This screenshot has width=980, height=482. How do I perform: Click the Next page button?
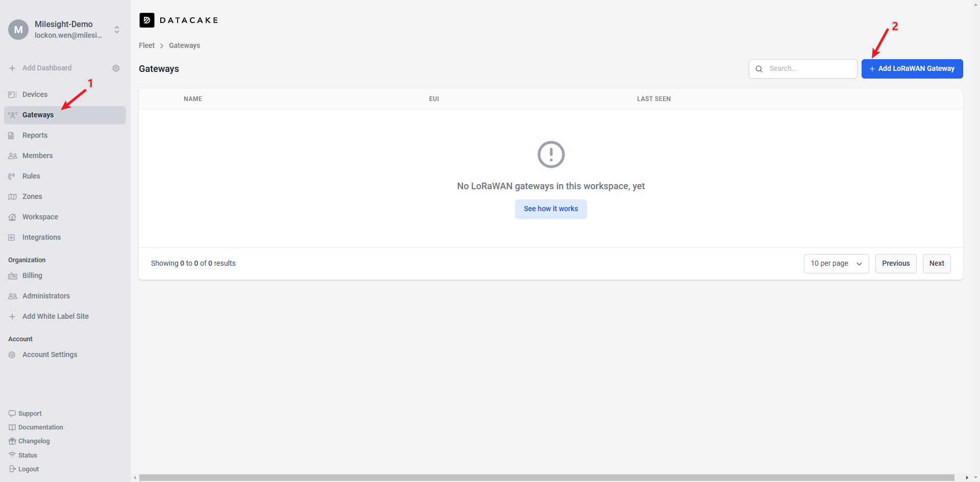coord(937,264)
